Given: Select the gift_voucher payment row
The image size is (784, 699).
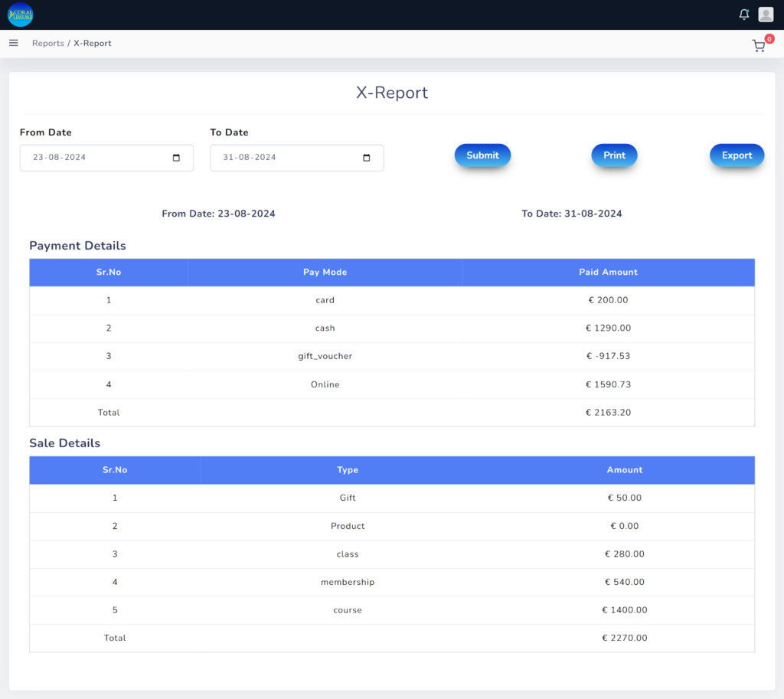Looking at the screenshot, I should pyautogui.click(x=325, y=357).
